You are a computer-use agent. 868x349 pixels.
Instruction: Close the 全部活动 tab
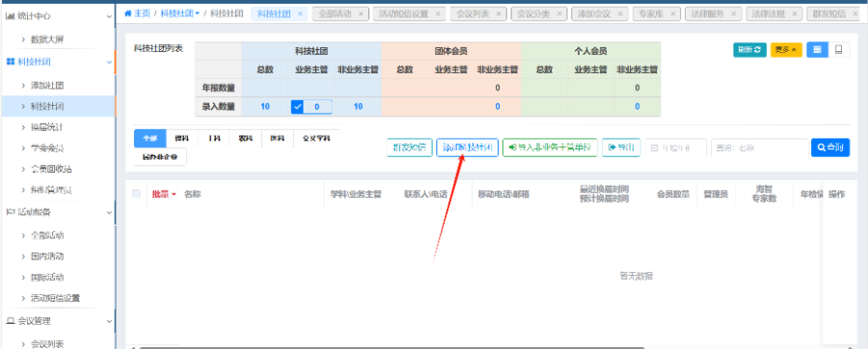pos(361,13)
